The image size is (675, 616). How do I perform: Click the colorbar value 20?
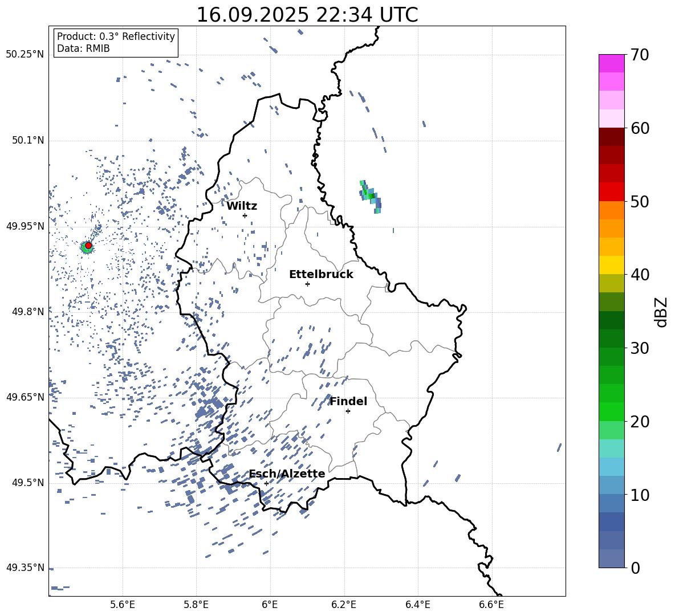pos(640,422)
